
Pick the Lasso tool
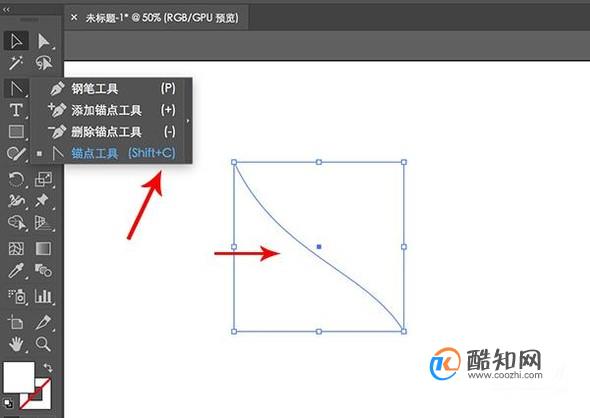pos(44,63)
